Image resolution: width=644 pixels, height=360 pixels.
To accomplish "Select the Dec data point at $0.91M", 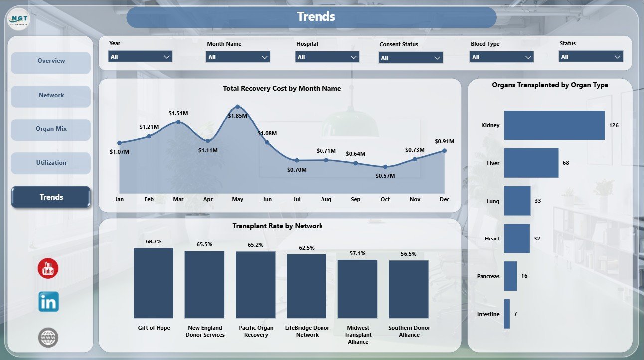I will point(444,150).
